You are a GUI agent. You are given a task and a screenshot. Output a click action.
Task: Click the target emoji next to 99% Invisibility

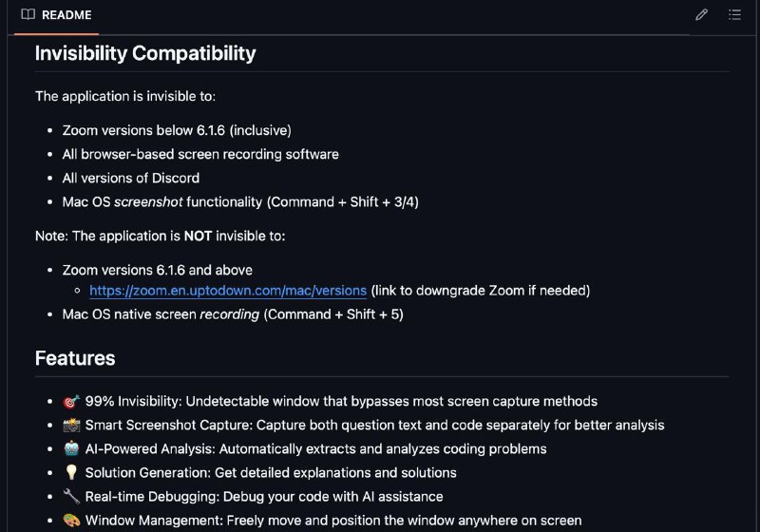tap(71, 401)
